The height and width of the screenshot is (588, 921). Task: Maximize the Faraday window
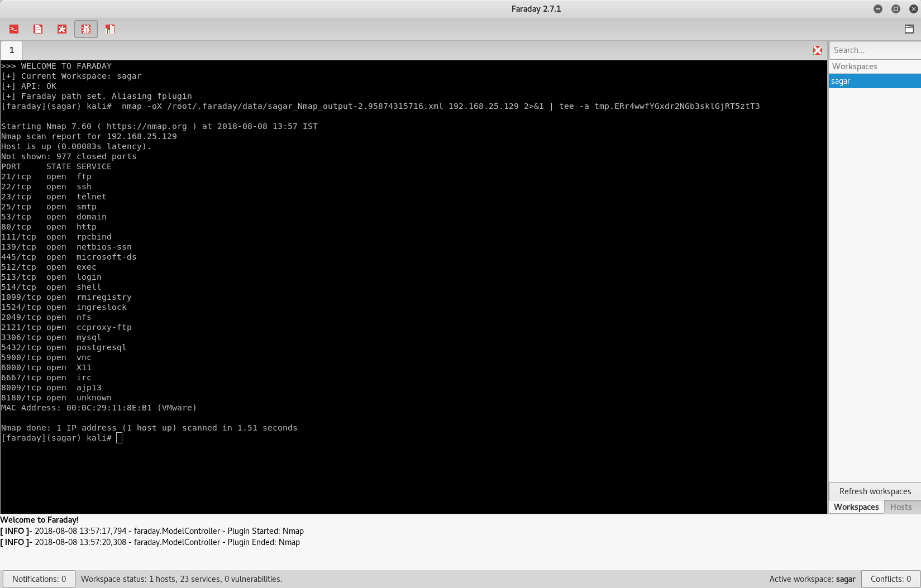896,9
